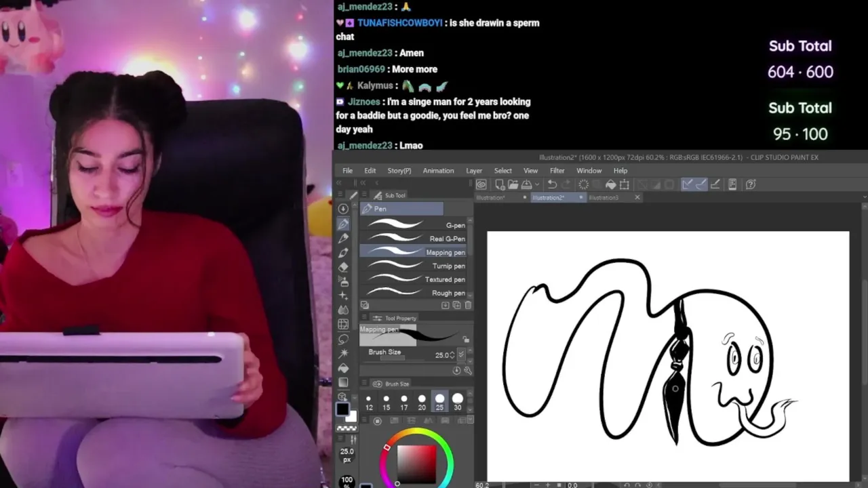This screenshot has width=868, height=488.
Task: Activate Scale/Rotate transform icon
Action: pyautogui.click(x=624, y=184)
